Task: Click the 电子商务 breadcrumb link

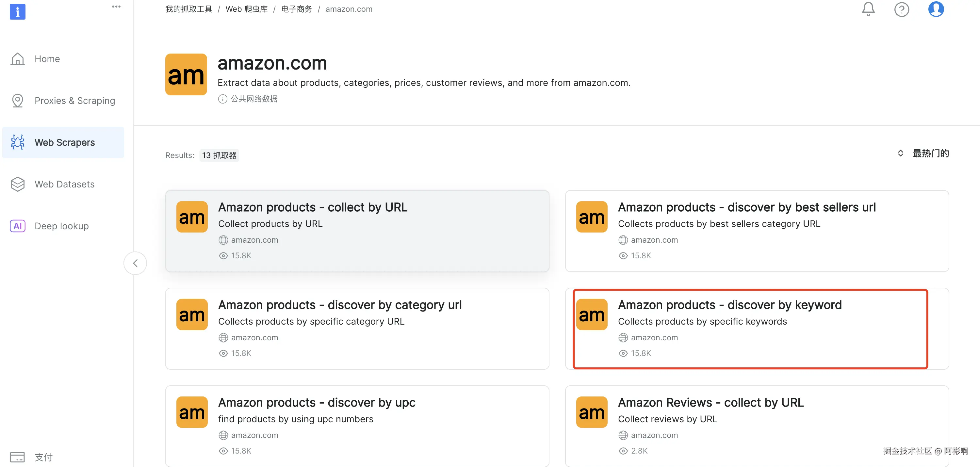Action: 296,9
